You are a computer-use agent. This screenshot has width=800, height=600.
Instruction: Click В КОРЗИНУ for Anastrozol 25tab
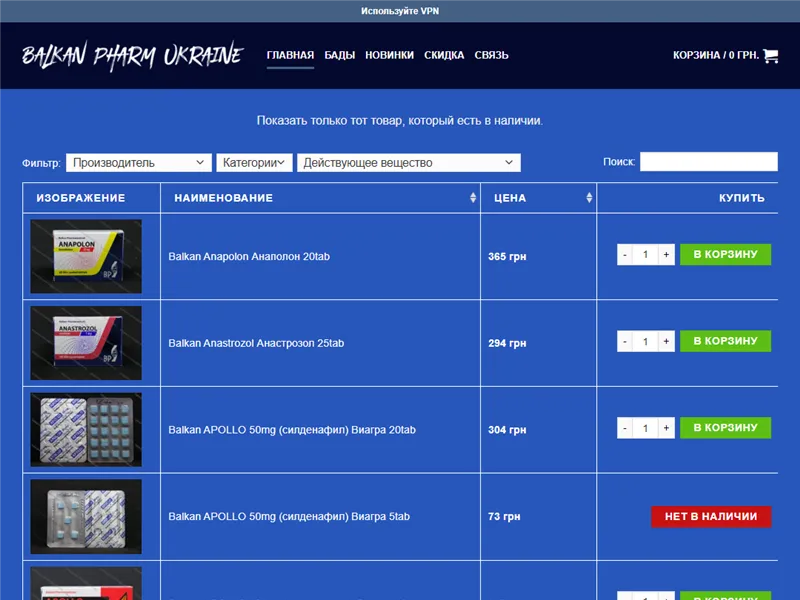click(x=725, y=341)
